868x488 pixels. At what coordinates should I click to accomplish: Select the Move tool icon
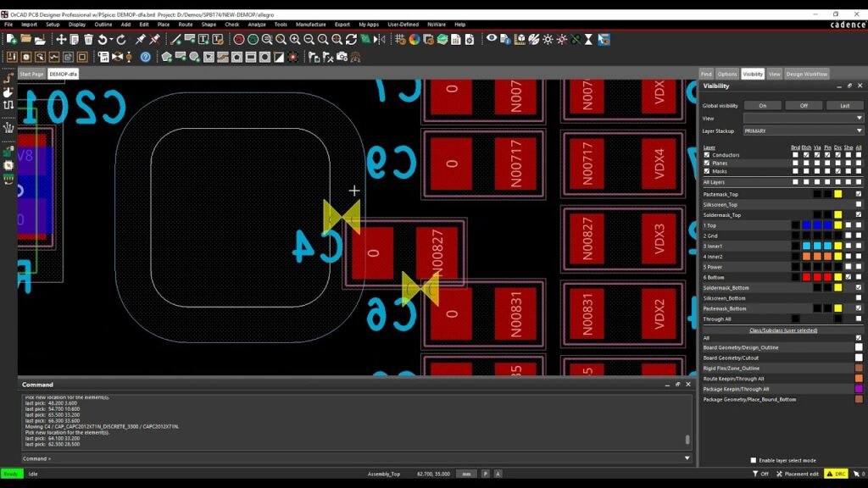61,39
